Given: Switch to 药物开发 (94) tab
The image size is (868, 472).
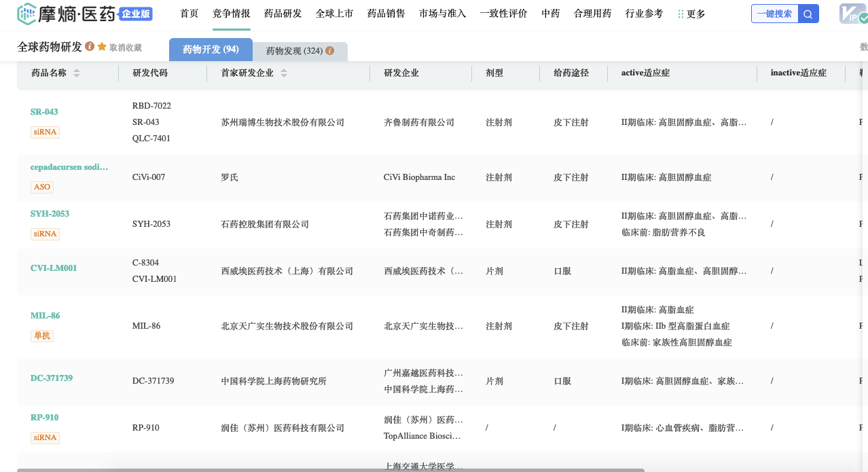Looking at the screenshot, I should tap(211, 50).
